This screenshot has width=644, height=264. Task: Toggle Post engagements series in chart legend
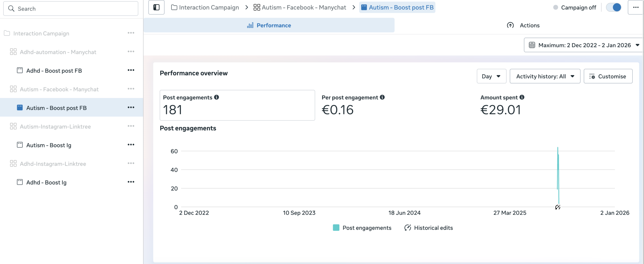(362, 228)
